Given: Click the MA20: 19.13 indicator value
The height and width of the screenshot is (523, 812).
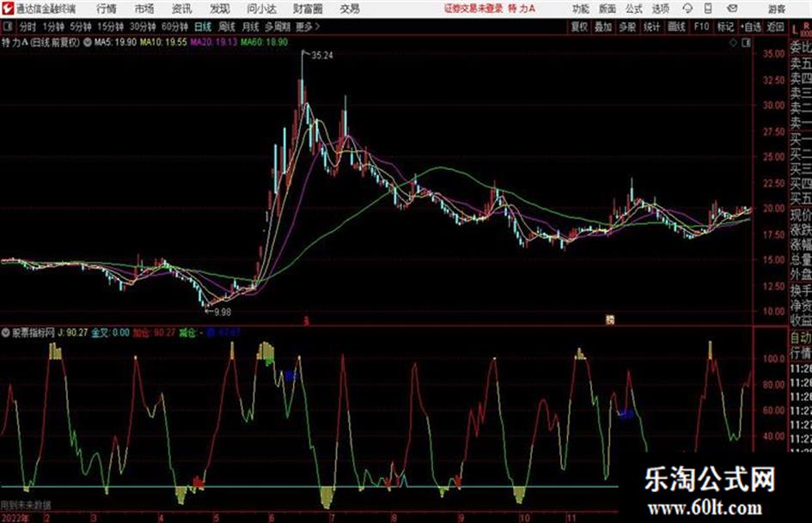Looking at the screenshot, I should point(214,42).
